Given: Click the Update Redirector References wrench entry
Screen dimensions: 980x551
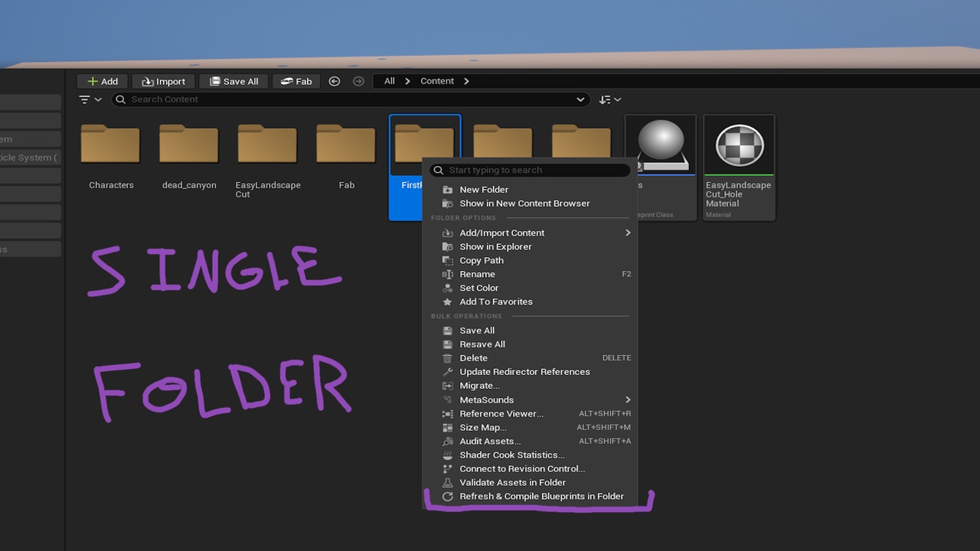Looking at the screenshot, I should click(530, 372).
